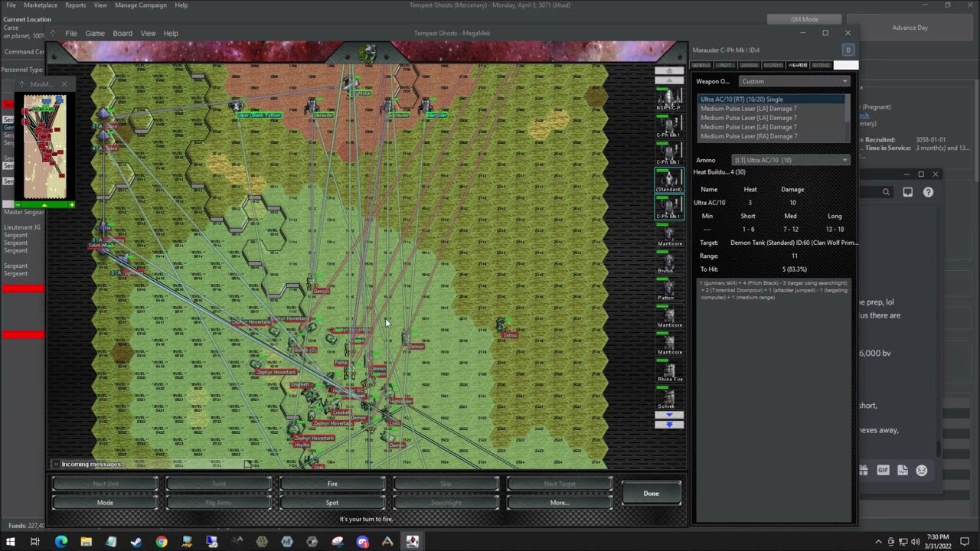Switch to the General tab in unit display
This screenshot has height=551, width=980.
pyautogui.click(x=701, y=65)
